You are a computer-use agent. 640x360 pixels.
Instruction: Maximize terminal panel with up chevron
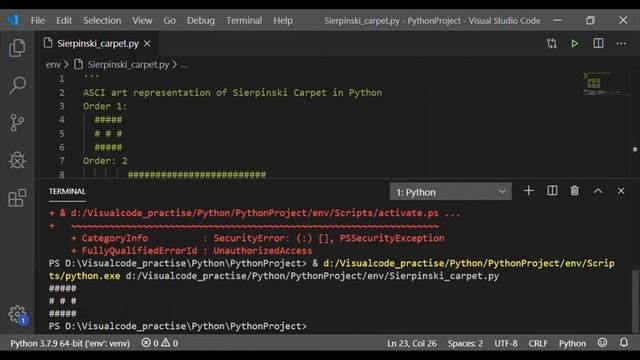pos(598,191)
